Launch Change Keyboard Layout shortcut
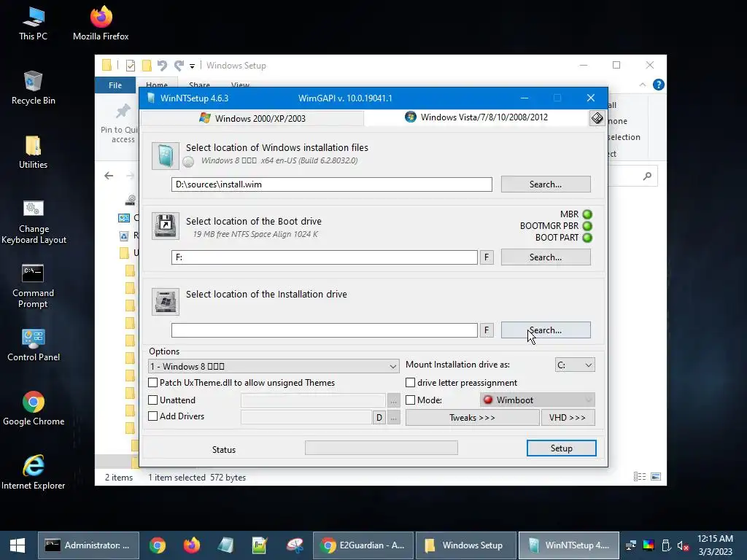The image size is (747, 560). click(x=34, y=222)
